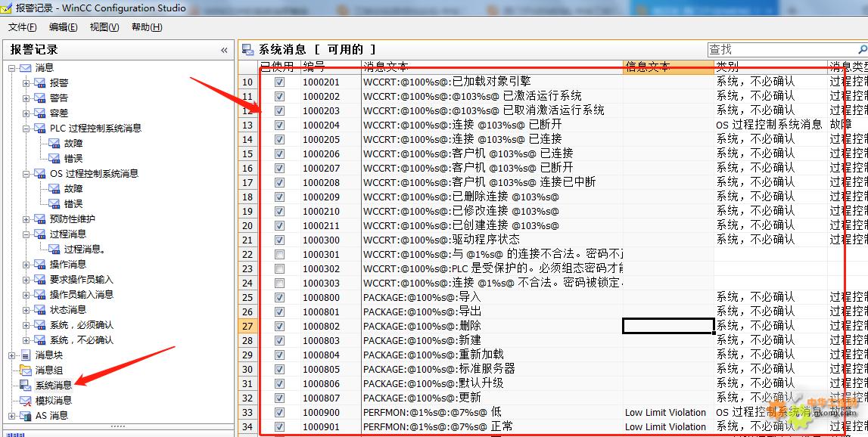Click the navigation pane splitter grip dots

[118, 426]
